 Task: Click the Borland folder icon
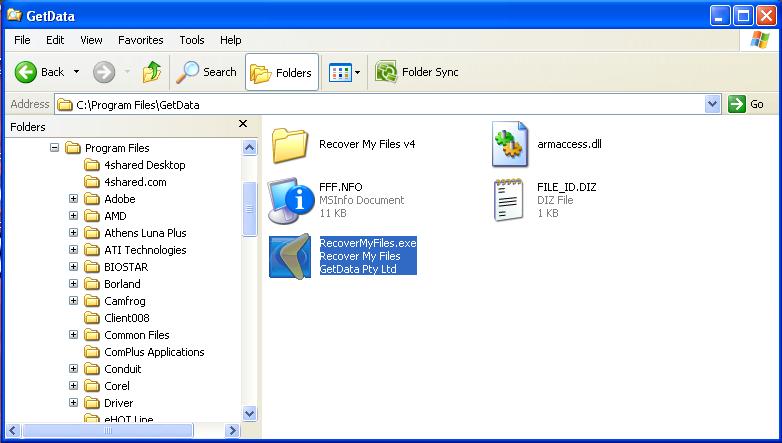pos(92,284)
